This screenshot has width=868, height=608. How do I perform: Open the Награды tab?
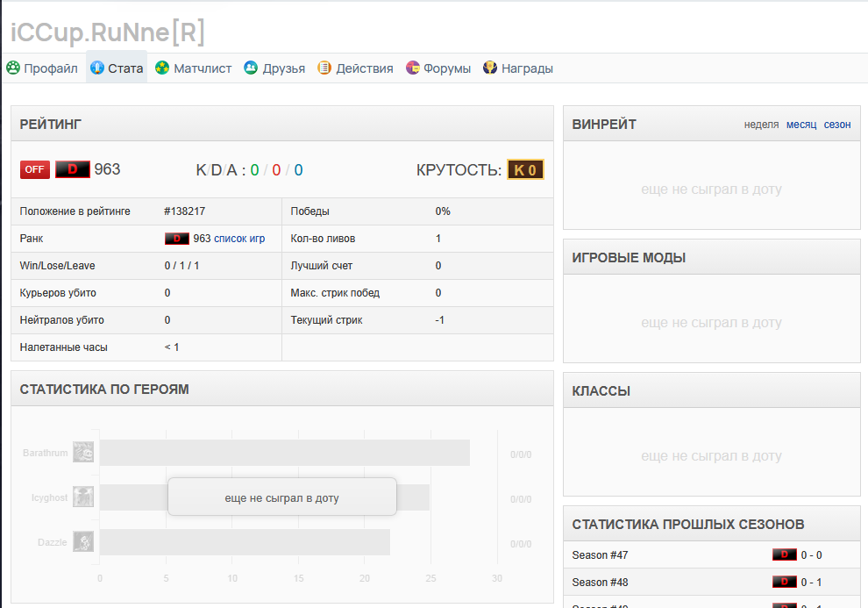pyautogui.click(x=518, y=68)
